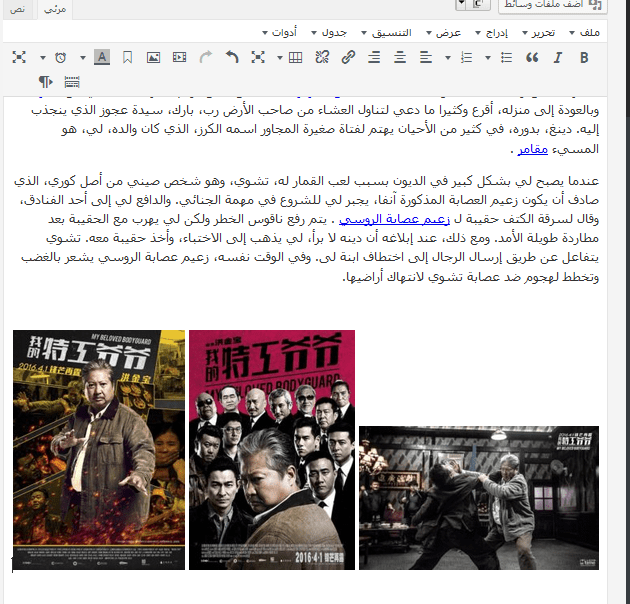
Task: Click the bulleted list icon
Action: click(x=506, y=57)
